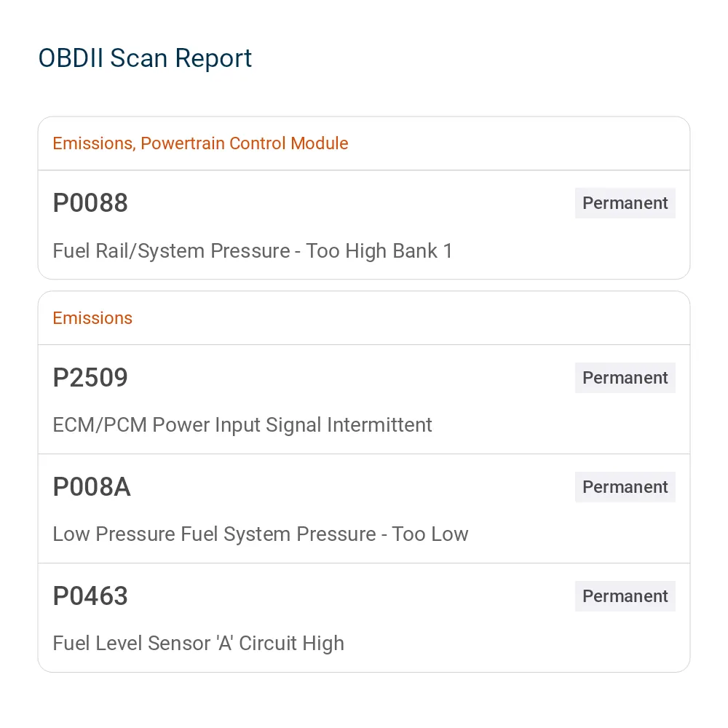
Task: Click the word Report in the title
Action: (213, 60)
